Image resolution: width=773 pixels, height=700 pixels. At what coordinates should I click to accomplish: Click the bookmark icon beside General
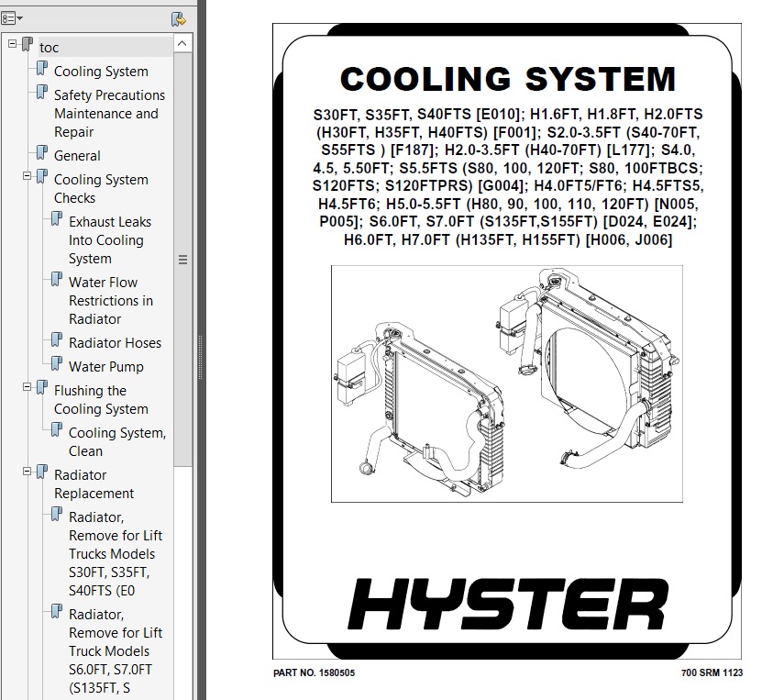[x=42, y=152]
